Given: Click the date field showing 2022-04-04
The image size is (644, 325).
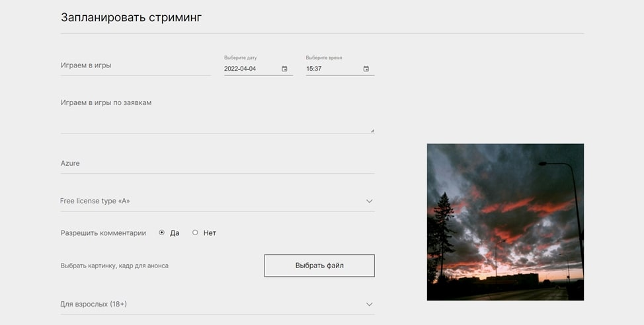Looking at the screenshot, I should [x=259, y=69].
